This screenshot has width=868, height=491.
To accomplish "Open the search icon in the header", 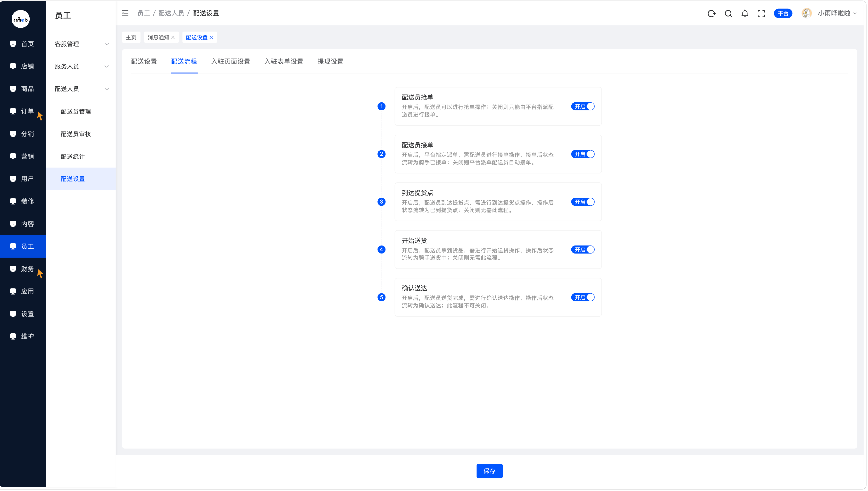I will (x=728, y=14).
